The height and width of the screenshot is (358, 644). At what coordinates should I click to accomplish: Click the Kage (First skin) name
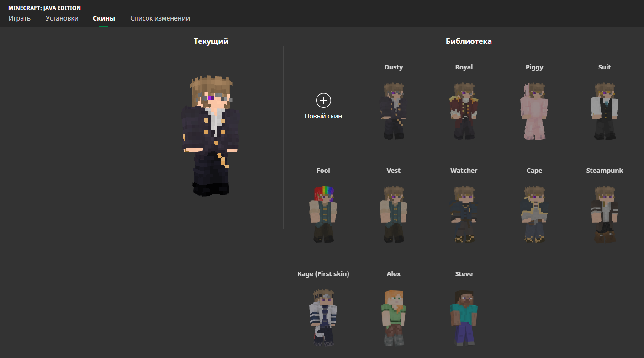click(x=323, y=274)
